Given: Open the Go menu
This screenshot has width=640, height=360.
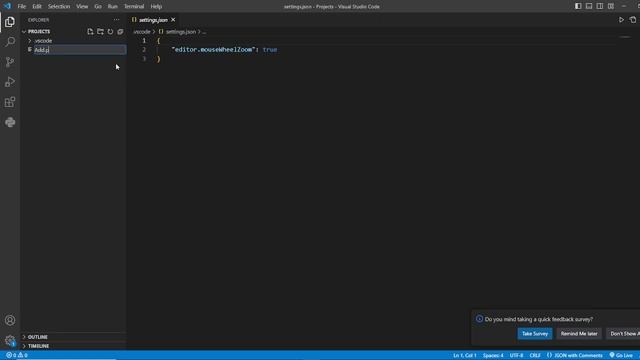Looking at the screenshot, I should (x=98, y=7).
